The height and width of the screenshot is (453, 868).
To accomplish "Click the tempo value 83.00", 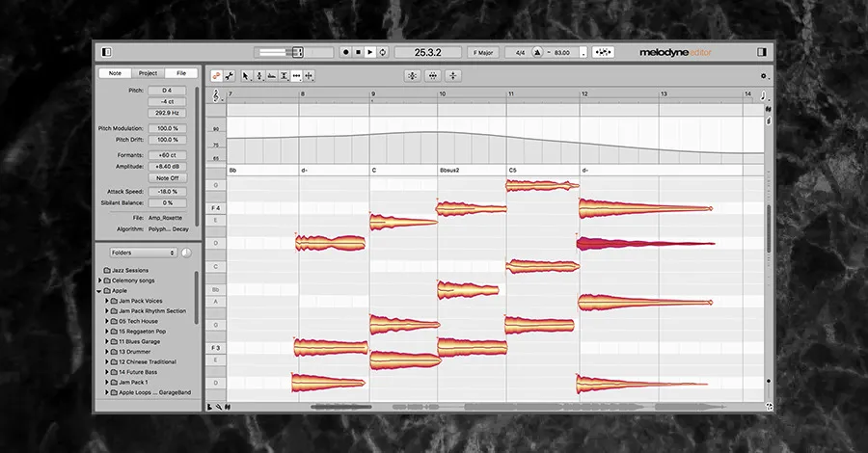I will pos(562,53).
